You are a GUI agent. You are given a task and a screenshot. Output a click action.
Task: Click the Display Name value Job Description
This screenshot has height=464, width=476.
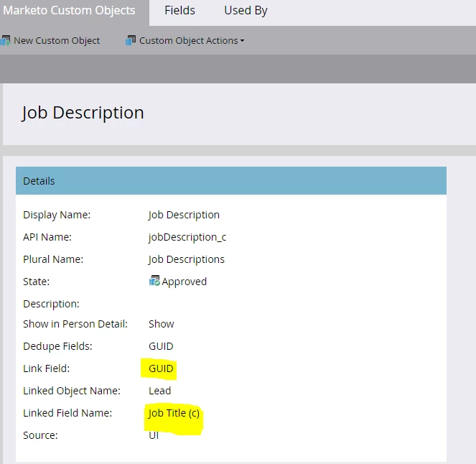(184, 215)
